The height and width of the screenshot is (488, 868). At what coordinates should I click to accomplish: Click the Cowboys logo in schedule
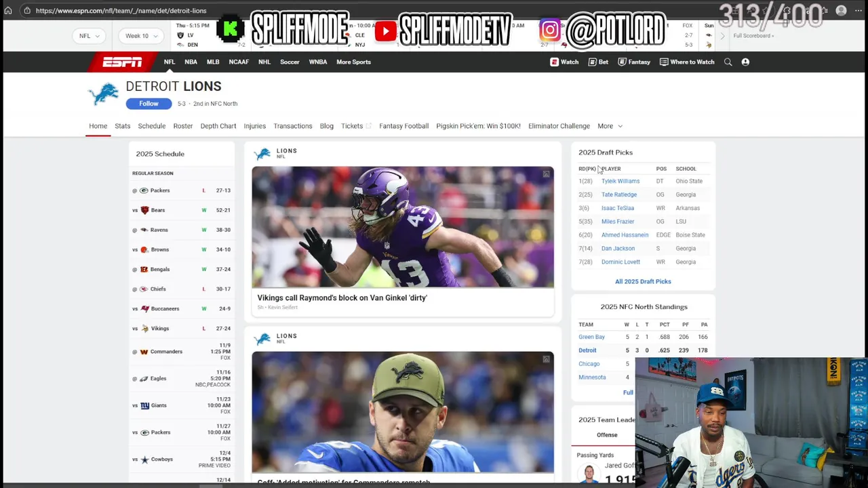coord(144,460)
